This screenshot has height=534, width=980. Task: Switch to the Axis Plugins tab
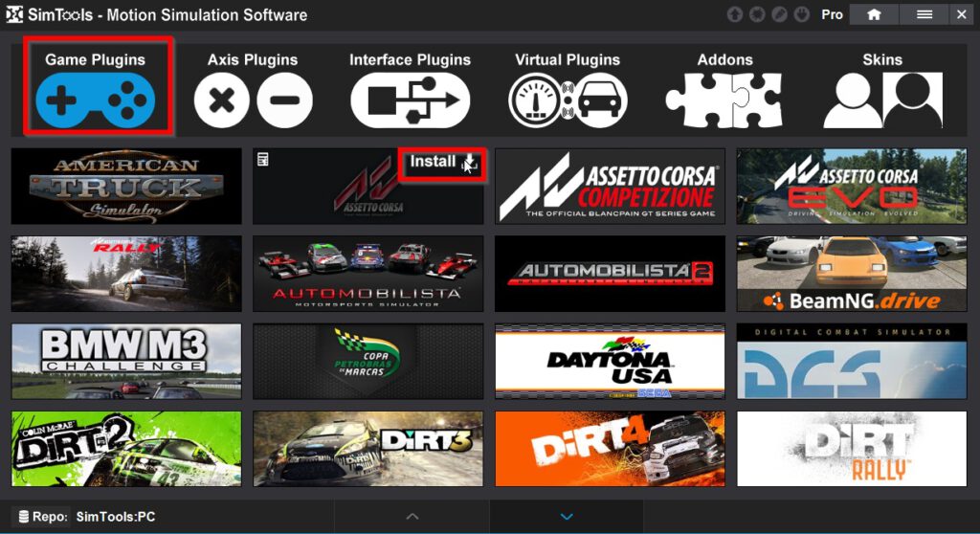click(x=253, y=89)
